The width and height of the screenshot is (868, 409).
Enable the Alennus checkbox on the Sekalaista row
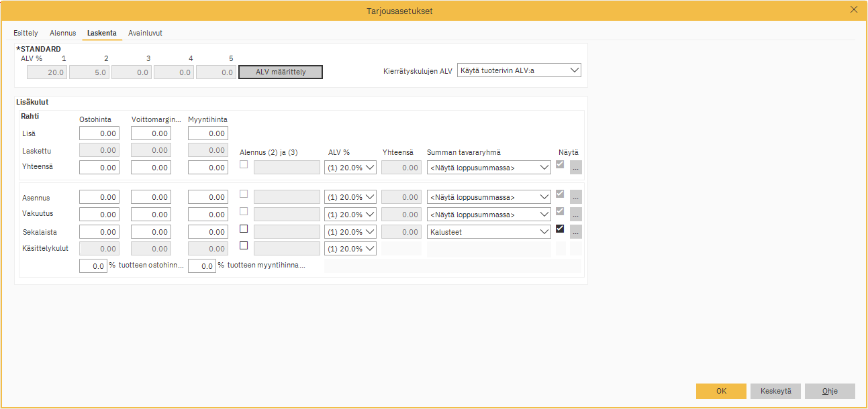pyautogui.click(x=243, y=229)
